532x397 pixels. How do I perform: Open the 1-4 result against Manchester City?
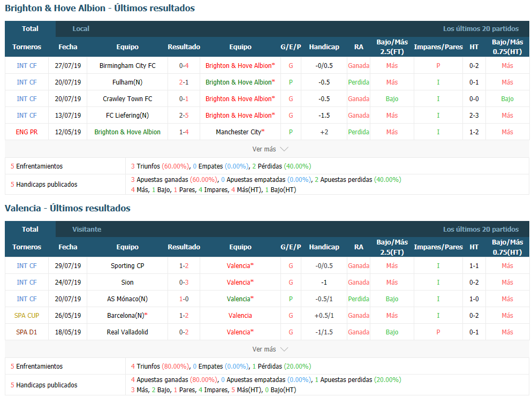point(184,132)
